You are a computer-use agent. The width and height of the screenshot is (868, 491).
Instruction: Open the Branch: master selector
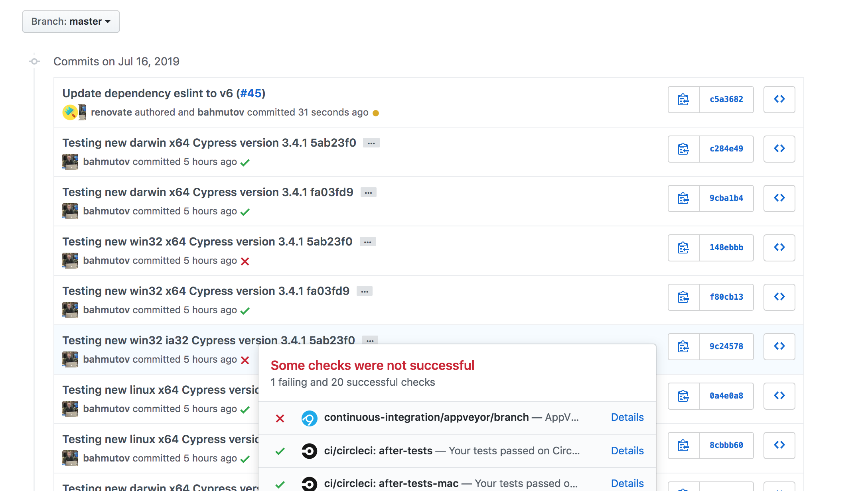click(x=71, y=22)
